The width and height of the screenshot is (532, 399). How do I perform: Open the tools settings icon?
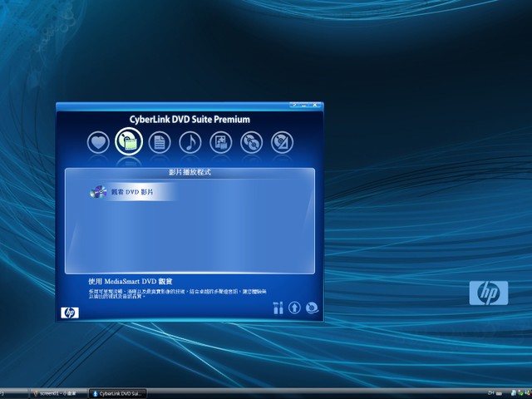point(278,308)
